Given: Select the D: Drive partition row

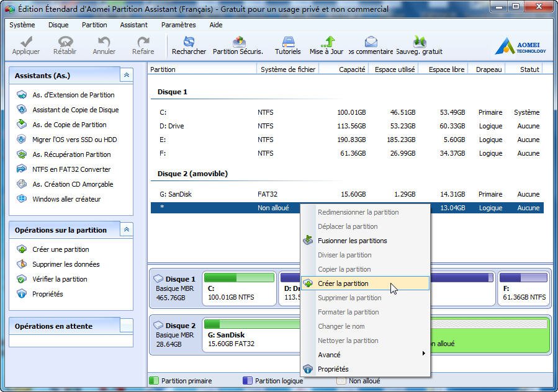Looking at the screenshot, I should coord(348,126).
